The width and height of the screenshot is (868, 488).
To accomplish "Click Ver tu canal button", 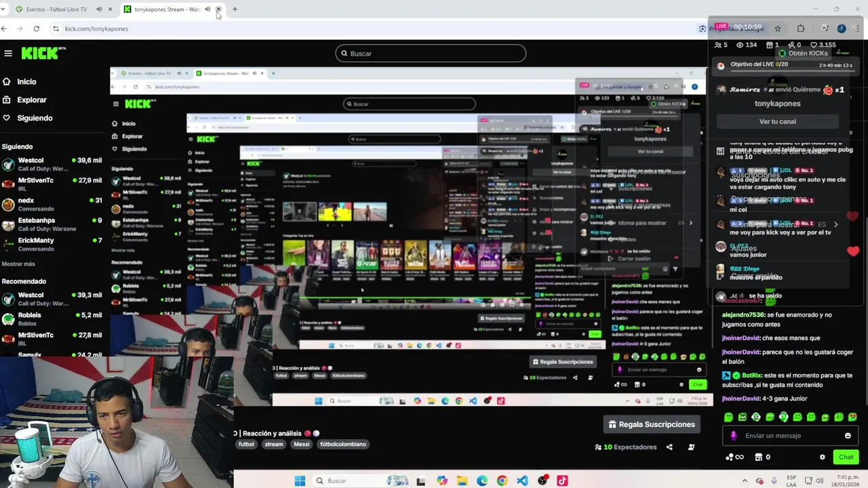I will [777, 121].
